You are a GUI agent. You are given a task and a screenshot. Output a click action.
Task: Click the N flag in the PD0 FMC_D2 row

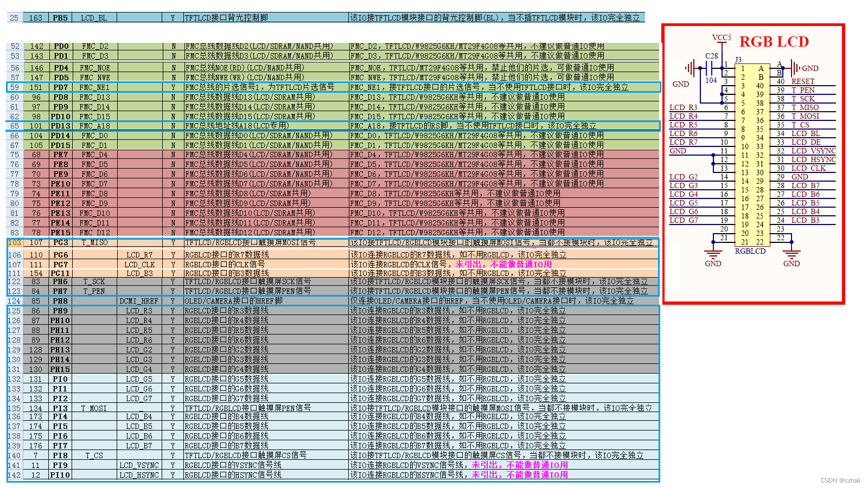171,46
